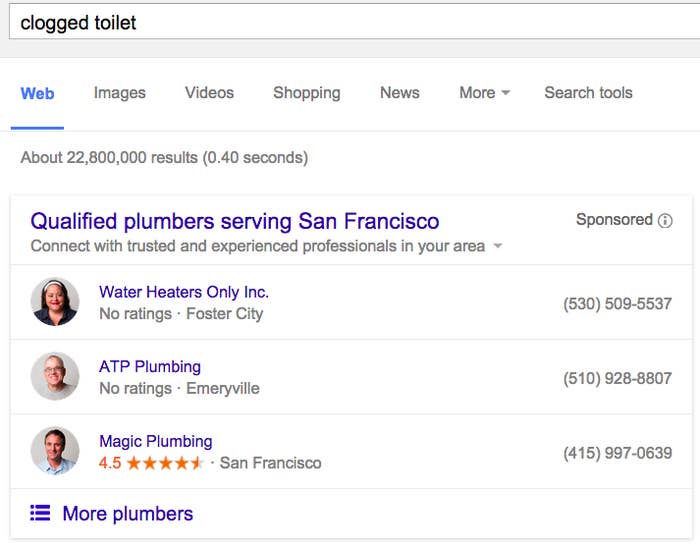The height and width of the screenshot is (547, 700).
Task: Open the ATP Plumbing listing link
Action: click(x=150, y=367)
